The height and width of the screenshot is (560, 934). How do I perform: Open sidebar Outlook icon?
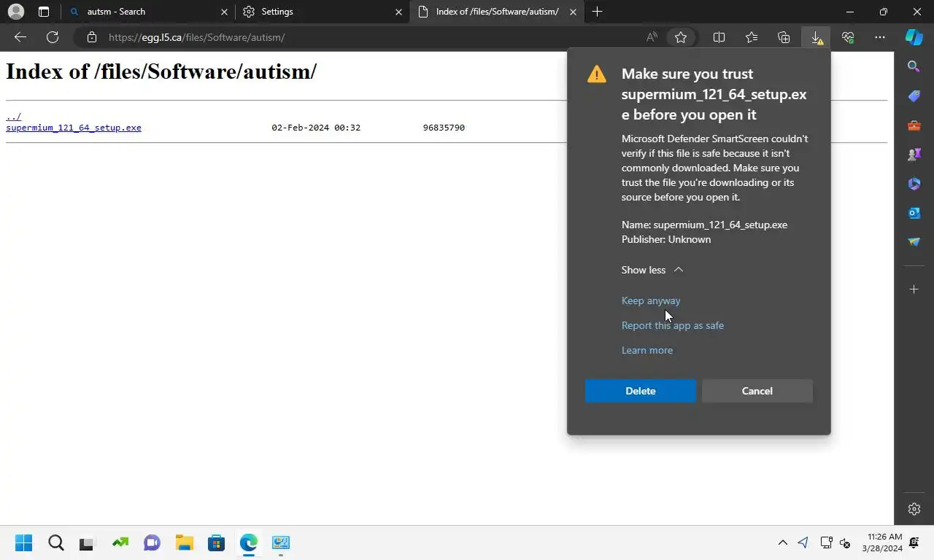[x=914, y=213]
